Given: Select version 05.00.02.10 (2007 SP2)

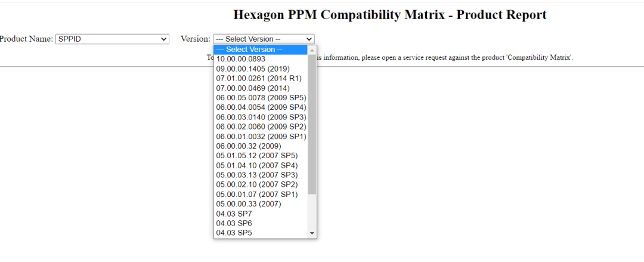Looking at the screenshot, I should click(x=261, y=184).
